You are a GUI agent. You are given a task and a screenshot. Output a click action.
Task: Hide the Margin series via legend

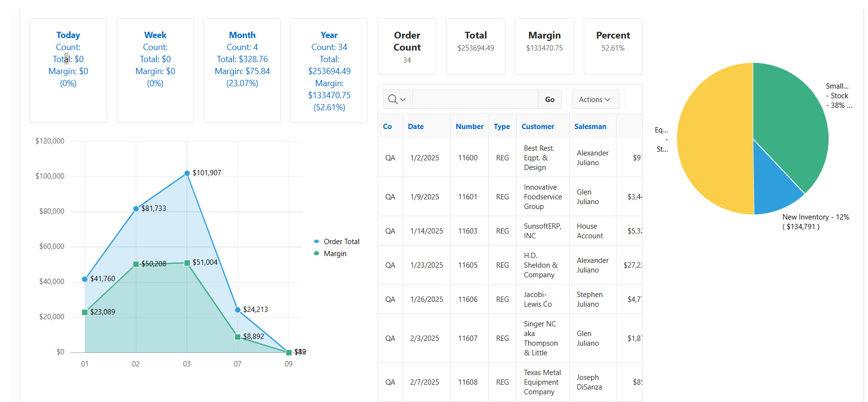tap(330, 254)
